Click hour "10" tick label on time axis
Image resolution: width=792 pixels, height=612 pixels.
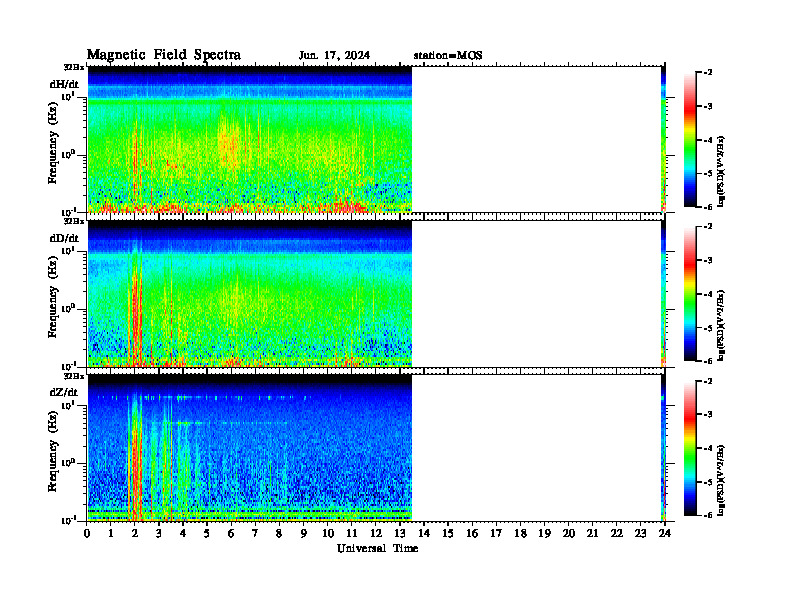click(x=328, y=533)
